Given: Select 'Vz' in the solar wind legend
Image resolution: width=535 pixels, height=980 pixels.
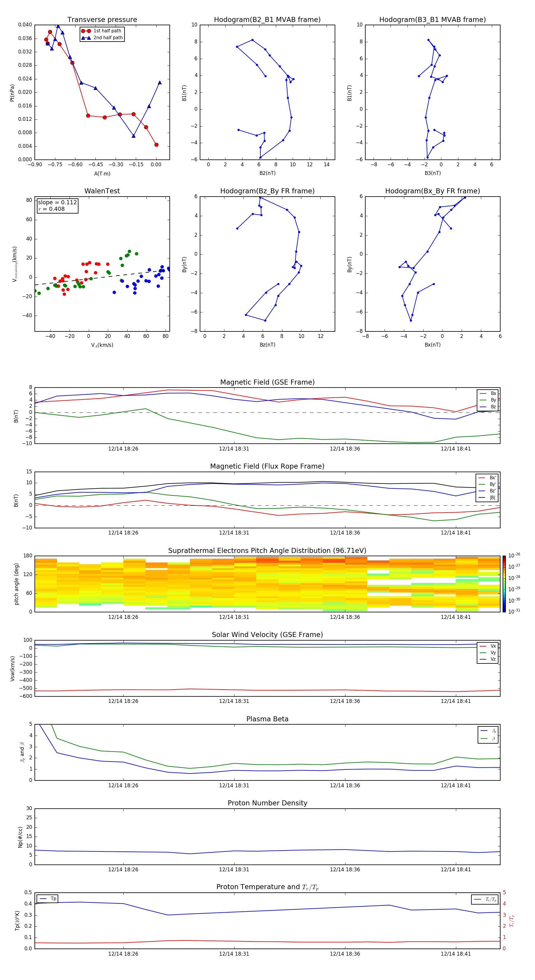Looking at the screenshot, I should (x=488, y=659).
